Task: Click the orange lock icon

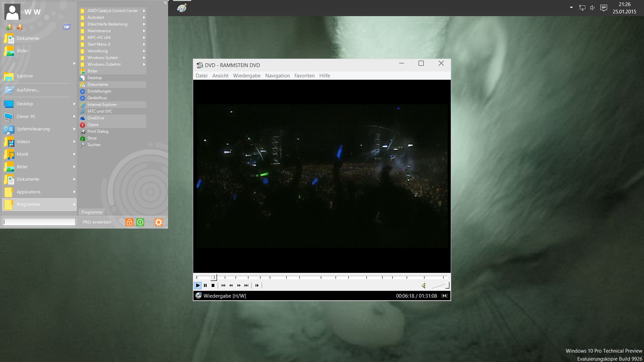Action: click(129, 222)
